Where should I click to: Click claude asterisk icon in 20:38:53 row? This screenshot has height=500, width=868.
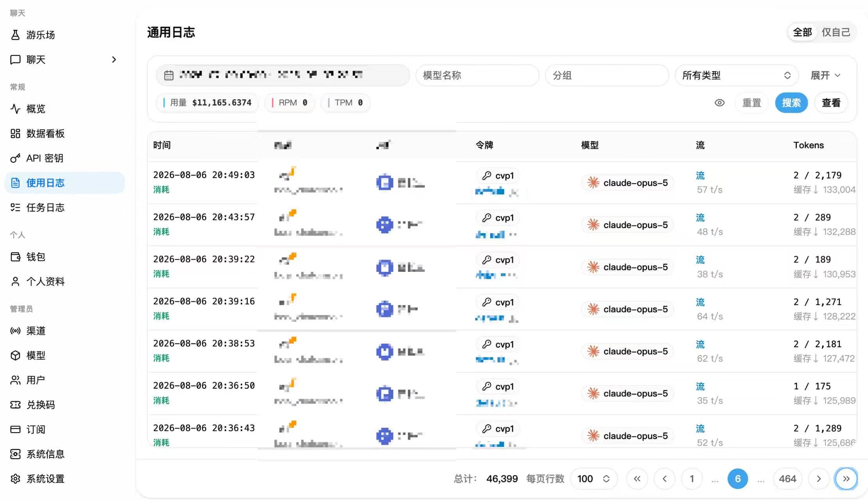(593, 351)
